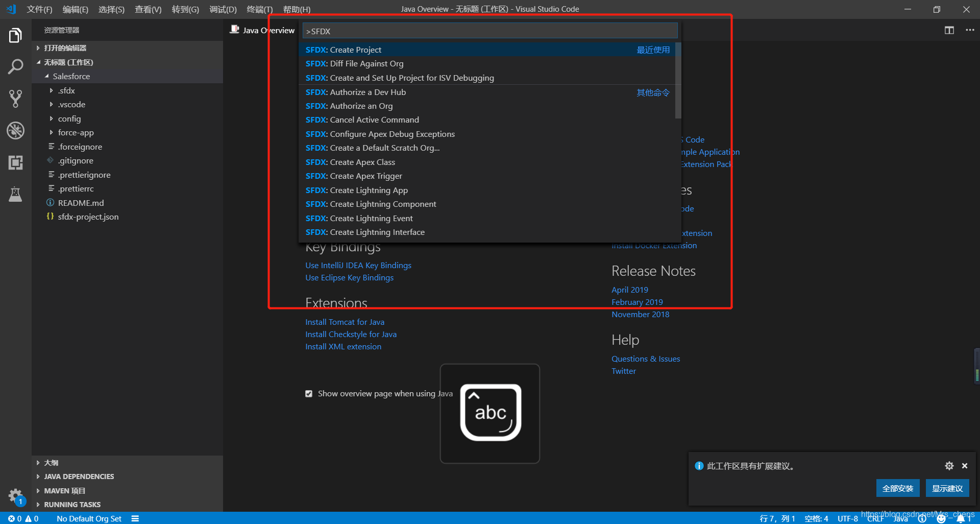The height and width of the screenshot is (524, 980).
Task: Open the Search view icon
Action: [x=15, y=66]
